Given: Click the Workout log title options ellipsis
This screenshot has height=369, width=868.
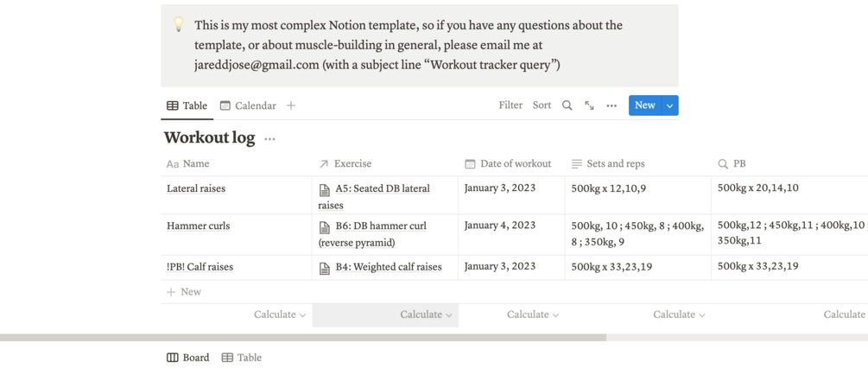Looking at the screenshot, I should [270, 139].
